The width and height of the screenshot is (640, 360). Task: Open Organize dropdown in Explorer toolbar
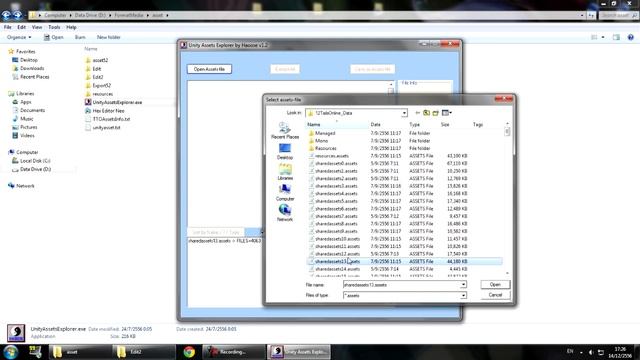pos(19,37)
